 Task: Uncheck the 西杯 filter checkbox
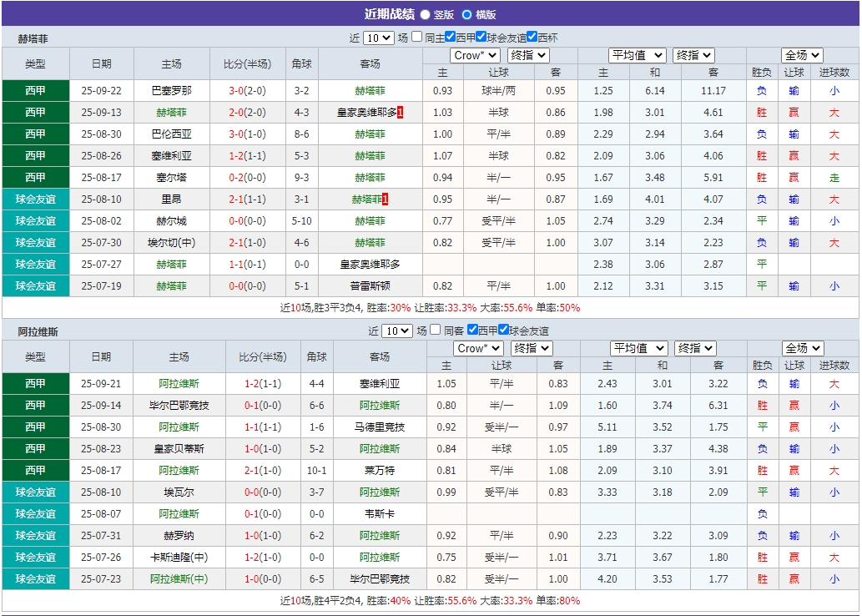tap(532, 36)
